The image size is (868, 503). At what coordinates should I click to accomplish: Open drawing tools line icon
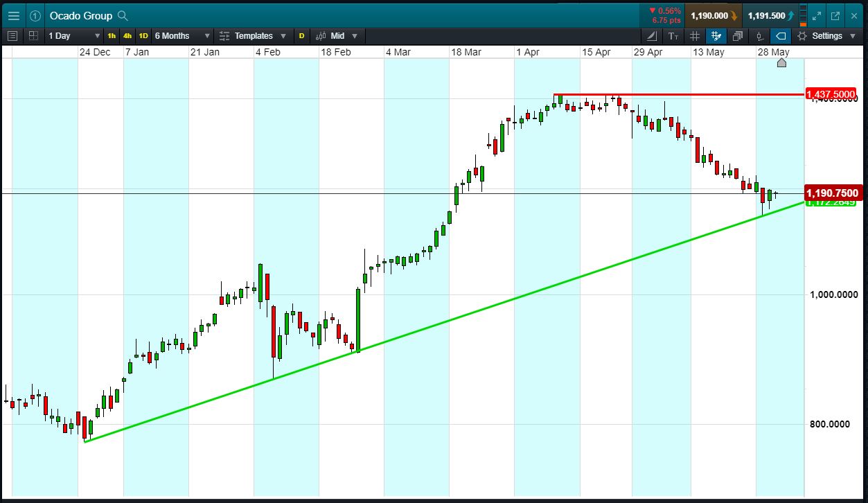tap(653, 35)
